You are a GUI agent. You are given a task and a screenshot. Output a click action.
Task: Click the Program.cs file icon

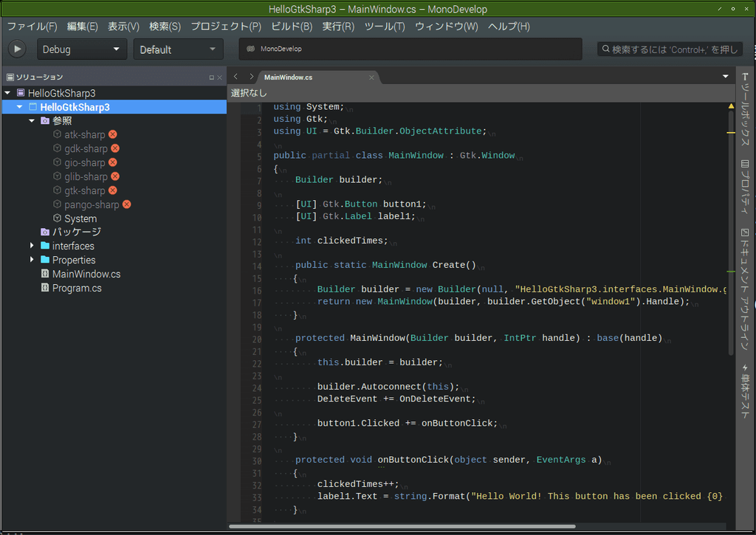(x=45, y=288)
